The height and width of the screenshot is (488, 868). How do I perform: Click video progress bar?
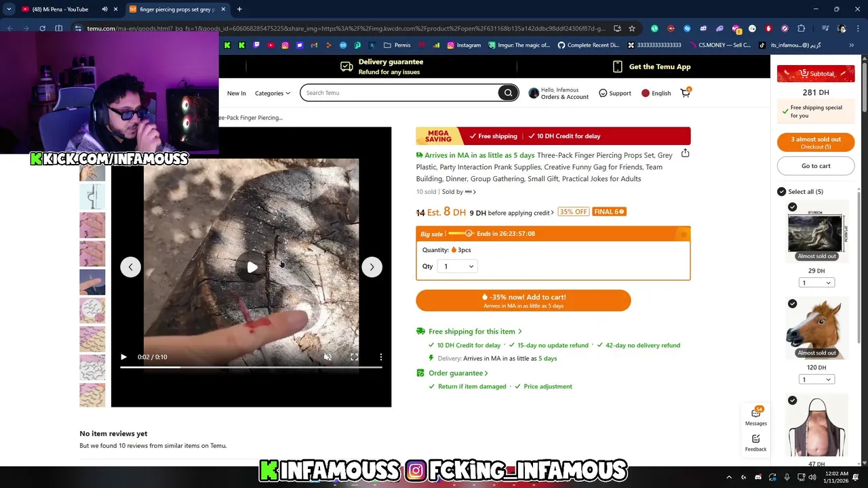click(x=251, y=367)
